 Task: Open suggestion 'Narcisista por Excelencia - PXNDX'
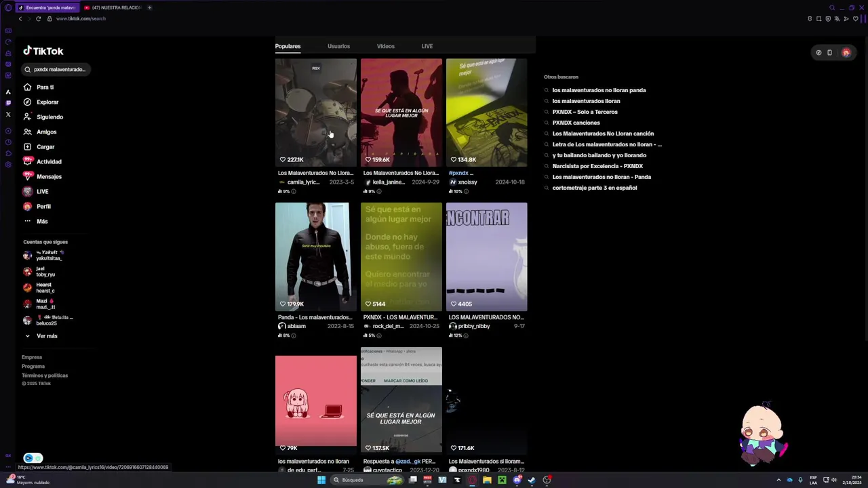(597, 166)
